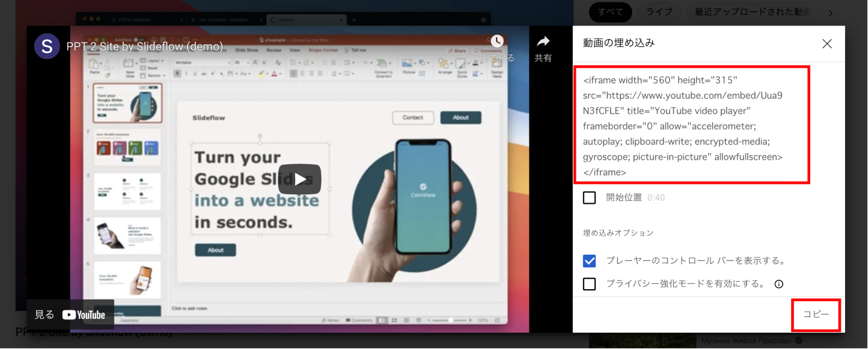Select the すべて filter chip
The image size is (868, 349).
pos(610,12)
